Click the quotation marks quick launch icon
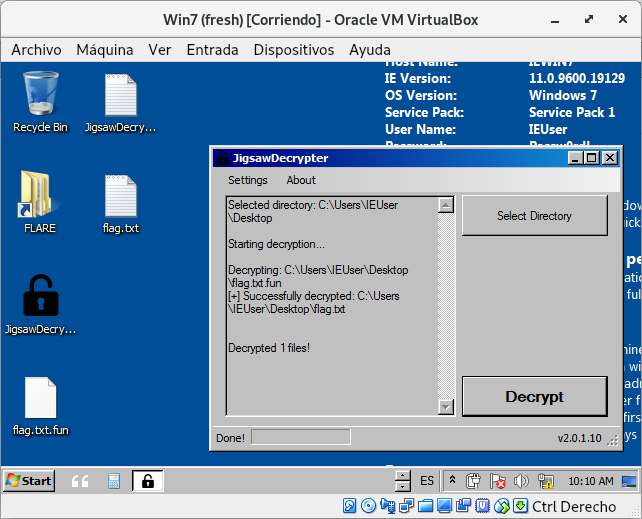This screenshot has height=519, width=642. coord(80,481)
